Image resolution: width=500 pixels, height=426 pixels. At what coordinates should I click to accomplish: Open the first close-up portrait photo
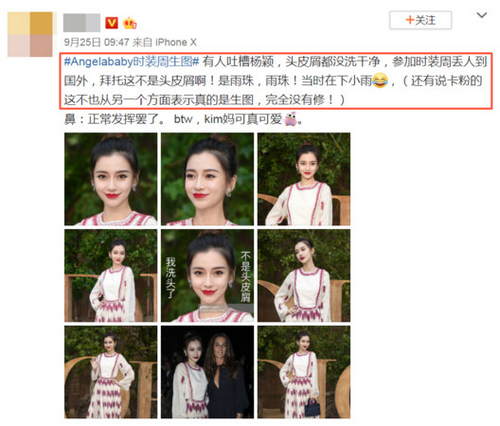tap(111, 179)
